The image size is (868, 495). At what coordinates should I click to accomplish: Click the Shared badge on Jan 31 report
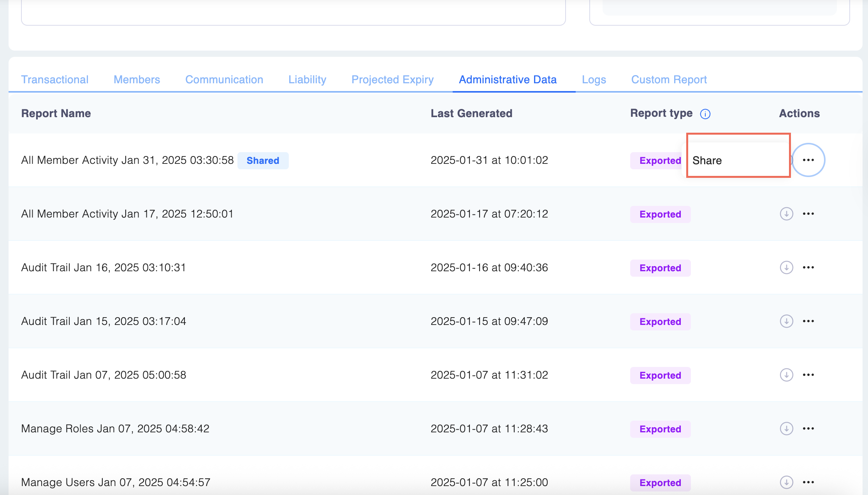pyautogui.click(x=263, y=161)
